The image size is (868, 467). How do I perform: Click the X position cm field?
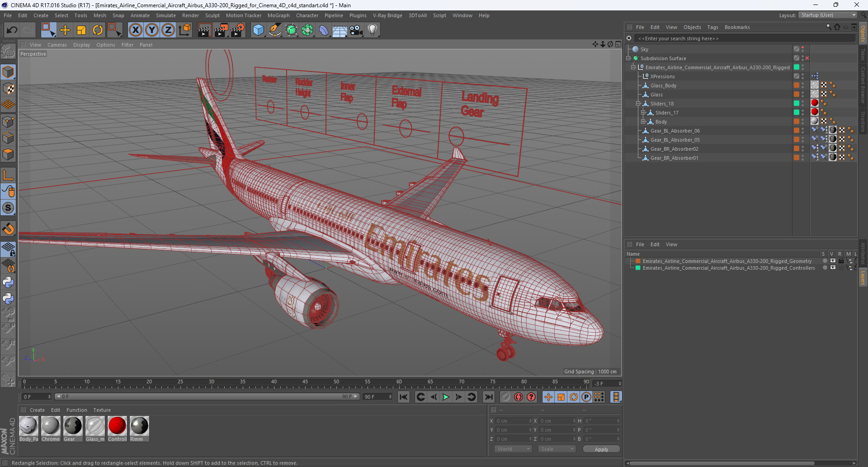(514, 421)
